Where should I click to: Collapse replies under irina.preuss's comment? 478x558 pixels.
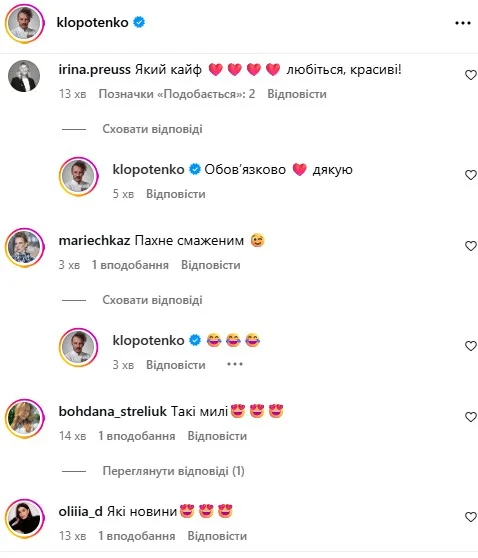[152, 129]
